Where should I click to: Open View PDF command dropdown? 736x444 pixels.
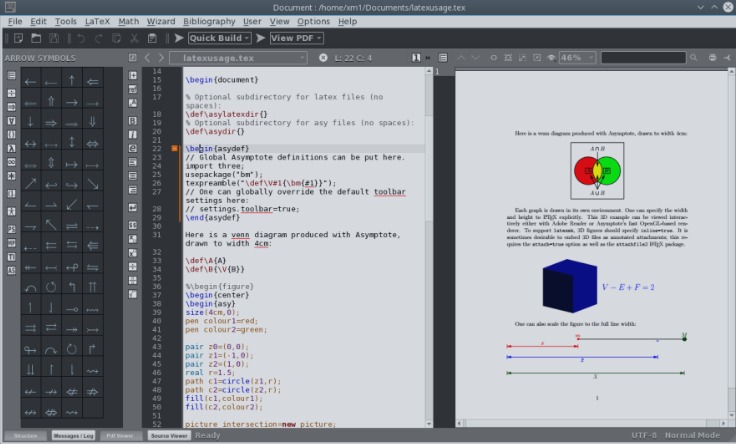point(297,38)
